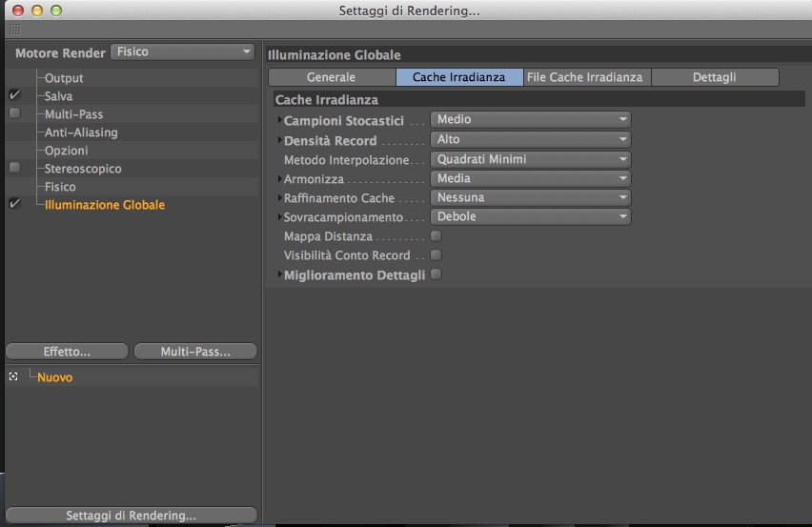Open the Armonizza dropdown set to Media

click(x=531, y=178)
